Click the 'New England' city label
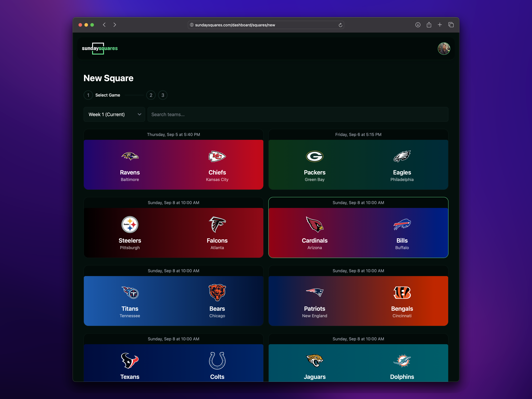 click(x=315, y=316)
